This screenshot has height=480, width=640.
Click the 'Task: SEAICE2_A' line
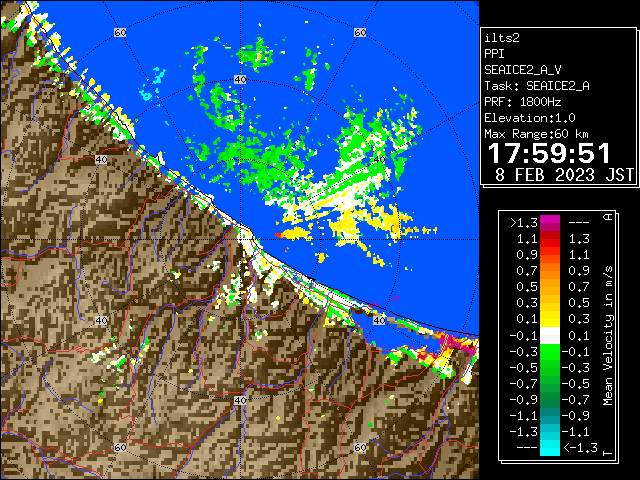click(x=537, y=86)
